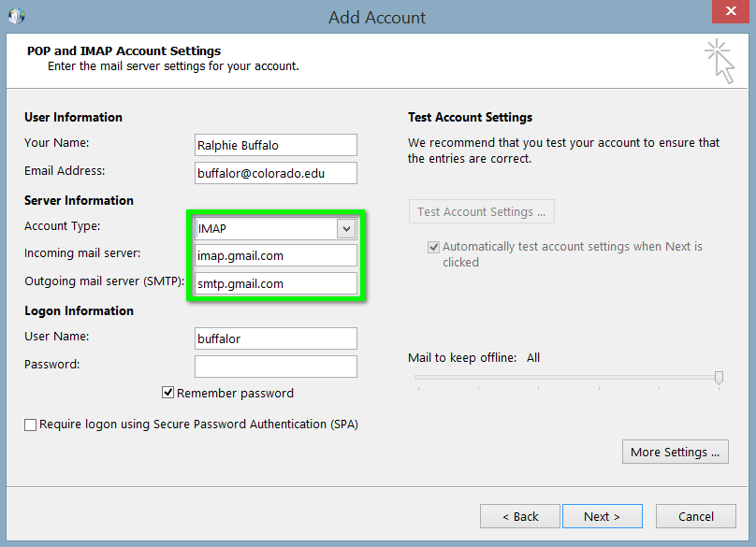Click the Outgoing mail server field
756x547 pixels.
coord(275,283)
